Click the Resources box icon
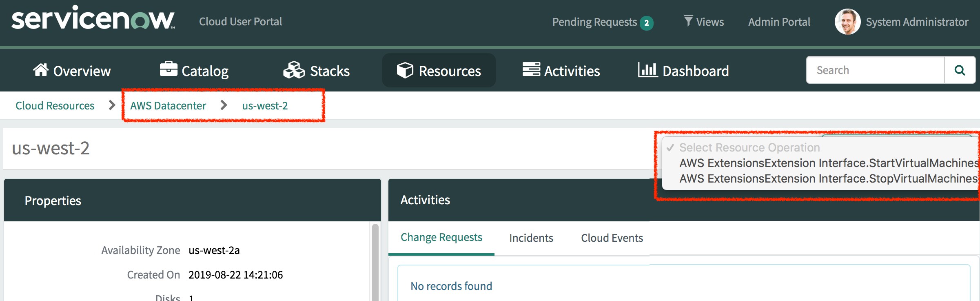This screenshot has height=301, width=980. point(405,70)
